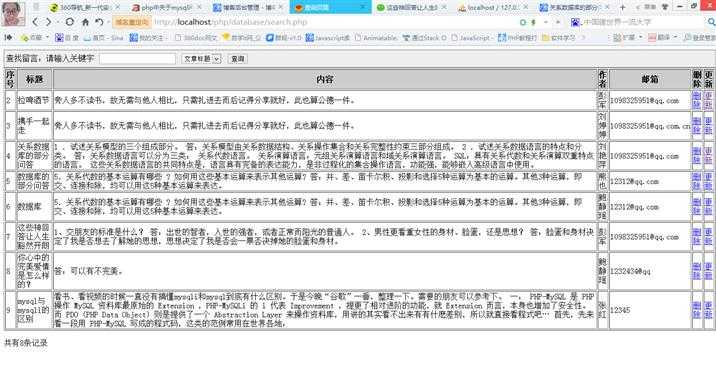Open the 通过Stack O bookmark
716x381 pixels.
(x=424, y=38)
